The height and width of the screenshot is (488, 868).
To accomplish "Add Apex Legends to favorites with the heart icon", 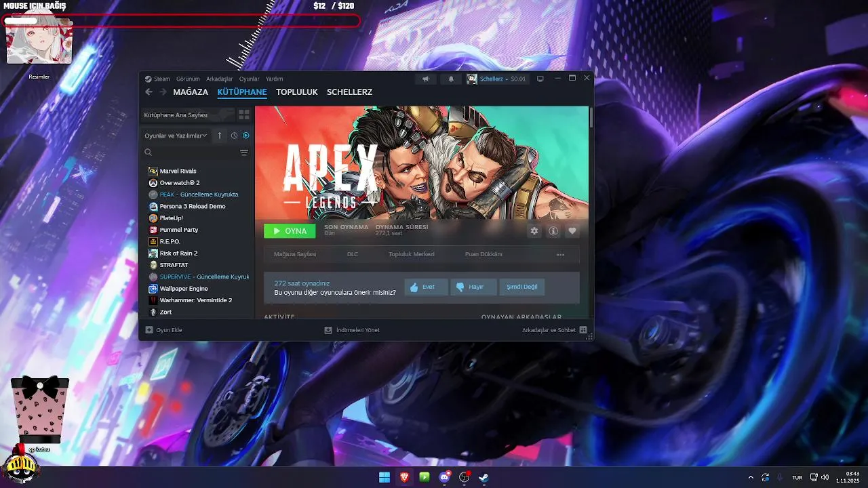I will point(572,231).
